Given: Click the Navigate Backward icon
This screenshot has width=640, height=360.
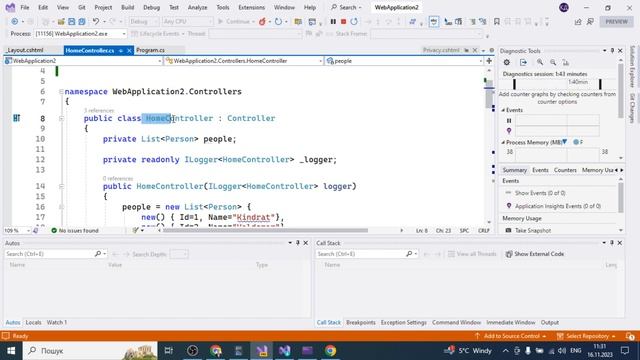Looking at the screenshot, I should (15, 22).
